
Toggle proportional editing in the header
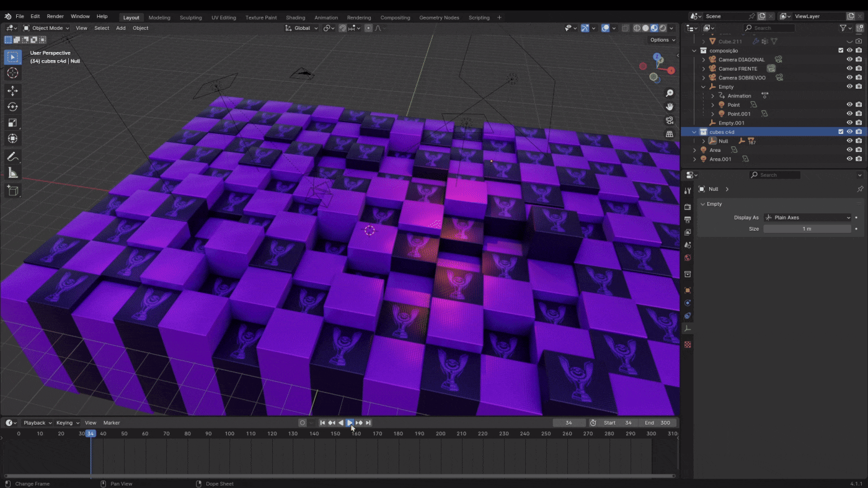(368, 28)
